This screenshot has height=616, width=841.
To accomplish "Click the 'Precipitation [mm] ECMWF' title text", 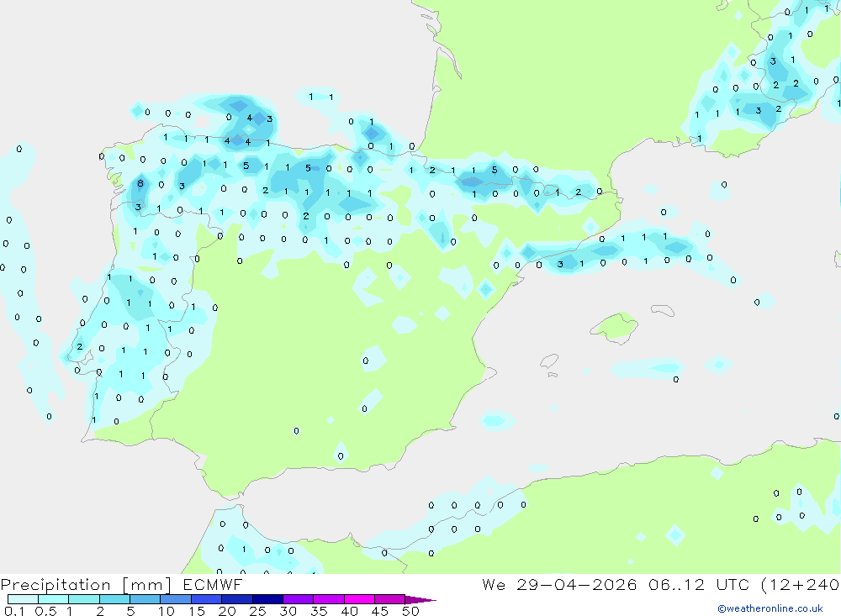I will click(121, 584).
